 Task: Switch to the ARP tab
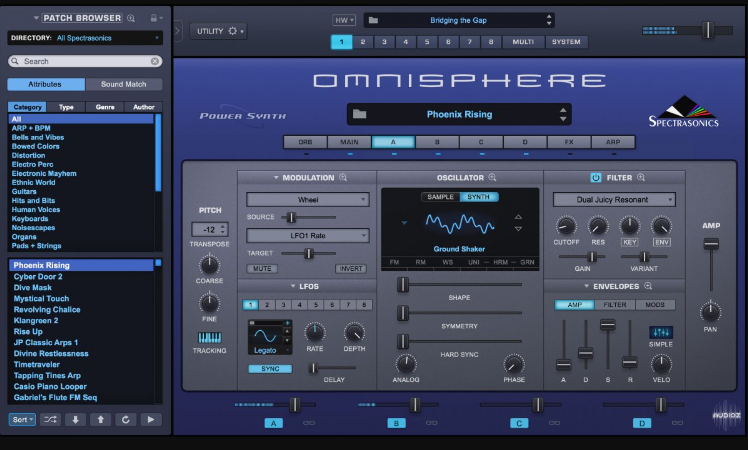click(x=613, y=142)
